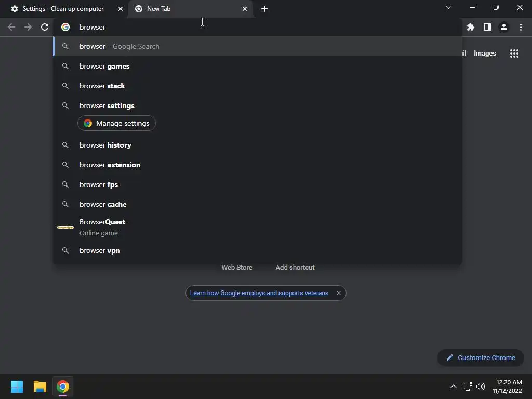Open the profile avatar menu
Screen dimensions: 532x399
point(504,27)
